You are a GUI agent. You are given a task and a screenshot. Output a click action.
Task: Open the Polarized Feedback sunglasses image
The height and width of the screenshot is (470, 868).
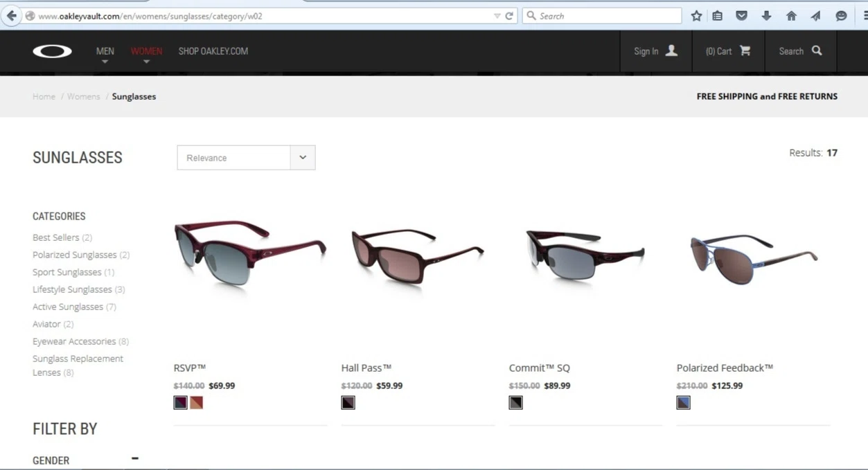pyautogui.click(x=754, y=258)
